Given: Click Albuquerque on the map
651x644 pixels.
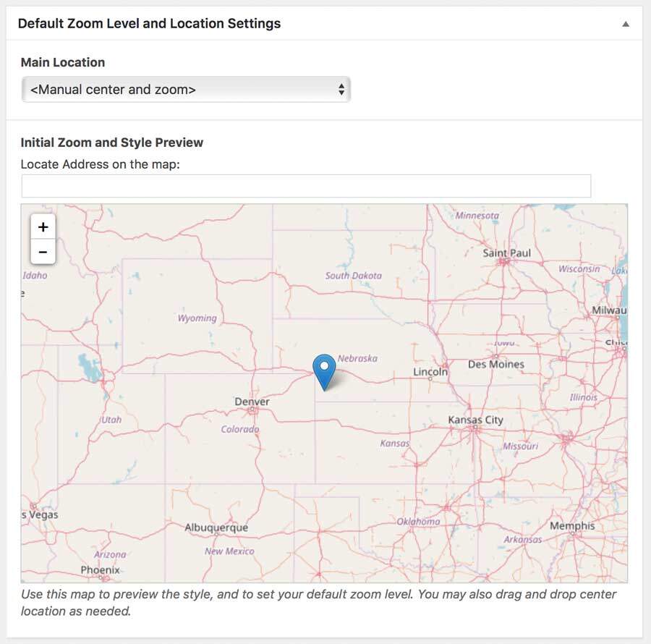Looking at the screenshot, I should 216,528.
